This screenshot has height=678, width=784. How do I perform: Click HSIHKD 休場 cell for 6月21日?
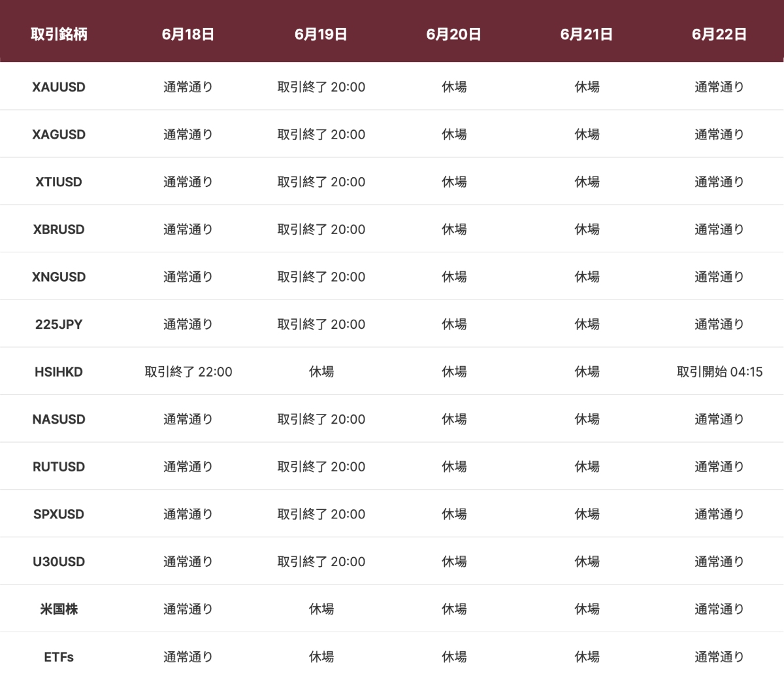point(587,372)
